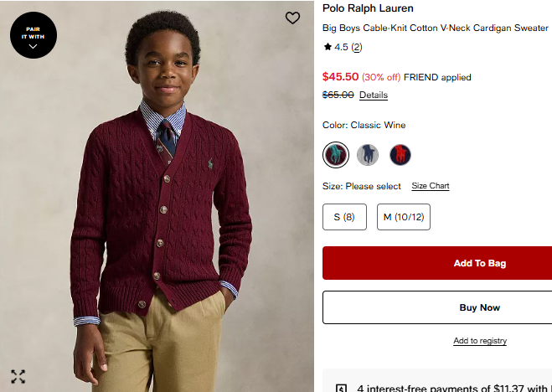Open the Pair It With badge
552x392 pixels.
coord(33,36)
